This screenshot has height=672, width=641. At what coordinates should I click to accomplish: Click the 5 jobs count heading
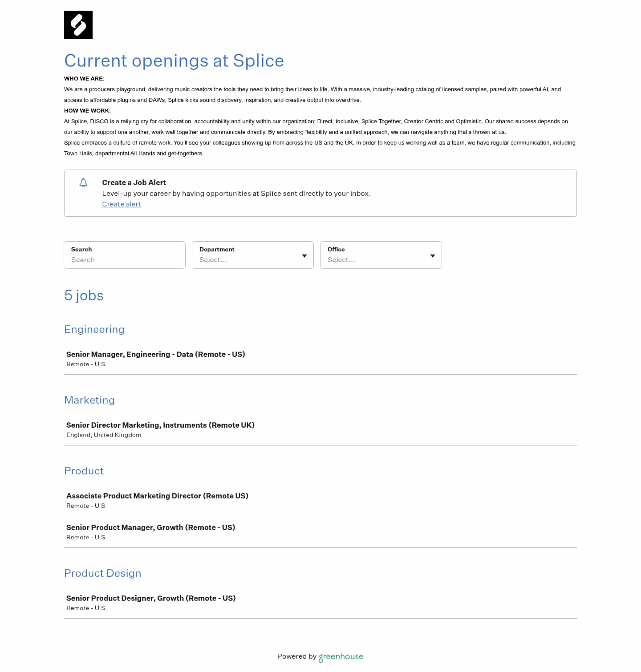84,296
